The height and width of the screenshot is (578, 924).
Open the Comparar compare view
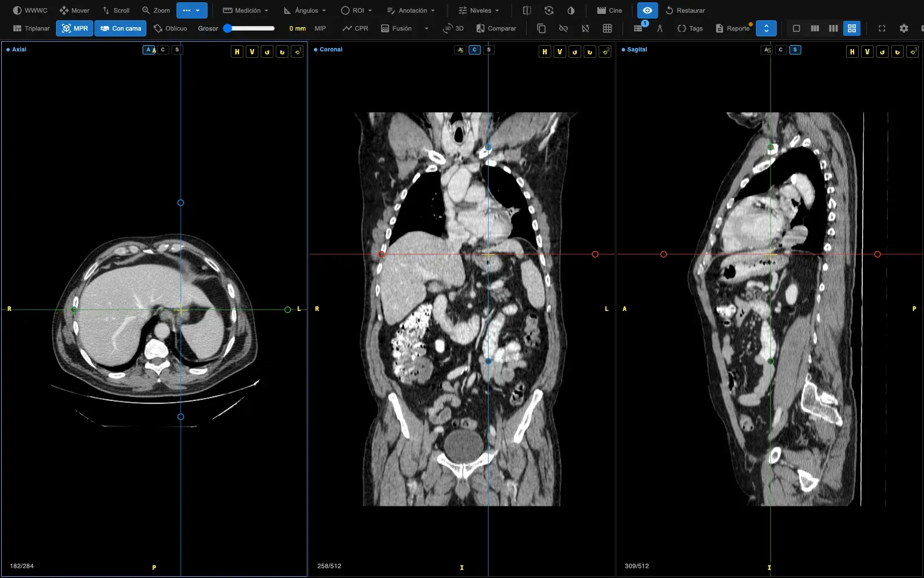click(496, 28)
